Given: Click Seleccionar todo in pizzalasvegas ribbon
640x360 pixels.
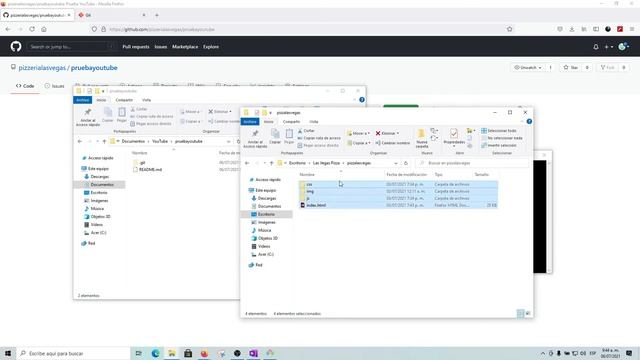Looking at the screenshot, I should [499, 131].
